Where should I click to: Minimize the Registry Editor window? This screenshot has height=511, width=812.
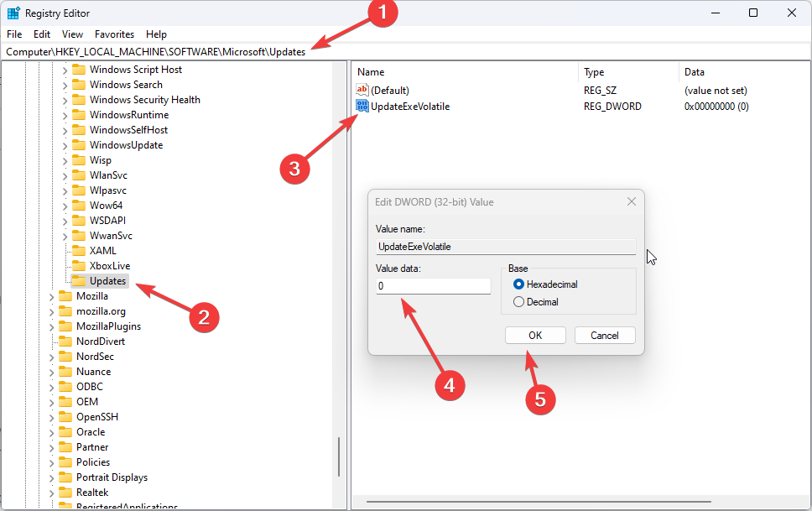click(716, 13)
